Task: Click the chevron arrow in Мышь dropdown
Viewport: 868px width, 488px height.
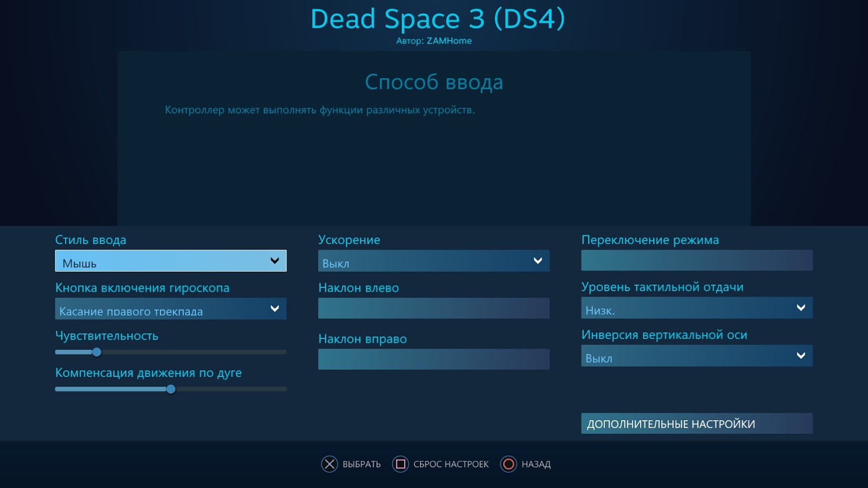Action: tap(275, 261)
